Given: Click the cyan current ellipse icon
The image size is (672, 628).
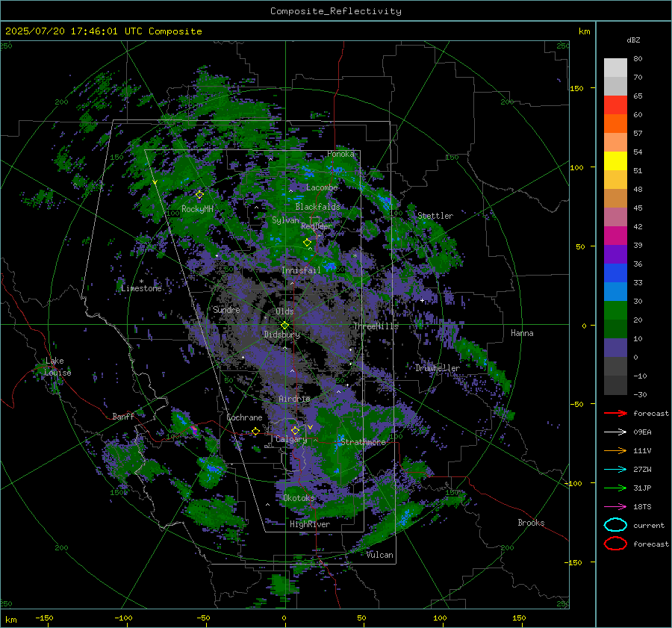Looking at the screenshot, I should (x=615, y=525).
